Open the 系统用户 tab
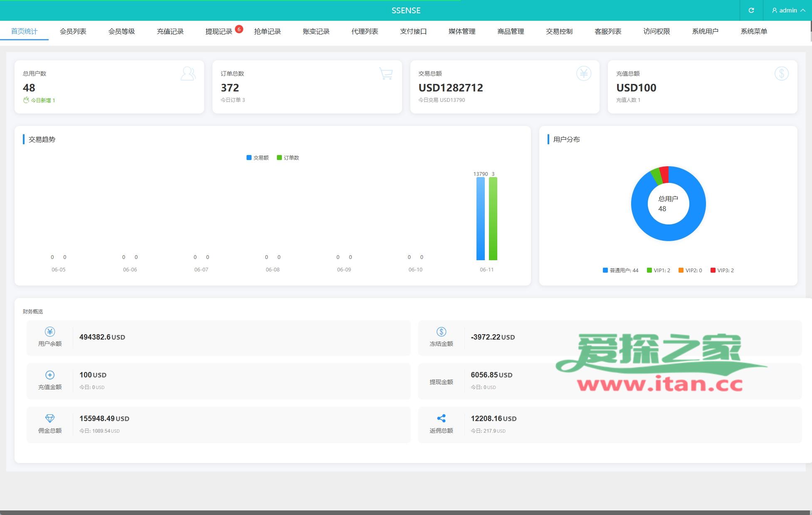Image resolution: width=812 pixels, height=515 pixels. [705, 31]
